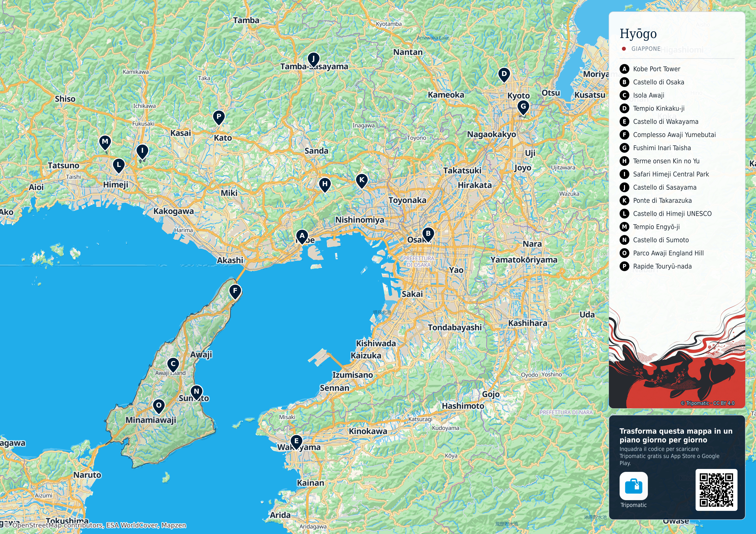This screenshot has height=534, width=756.
Task: Click the Tripomatic CC BY 4.0 credit
Action: tap(707, 403)
